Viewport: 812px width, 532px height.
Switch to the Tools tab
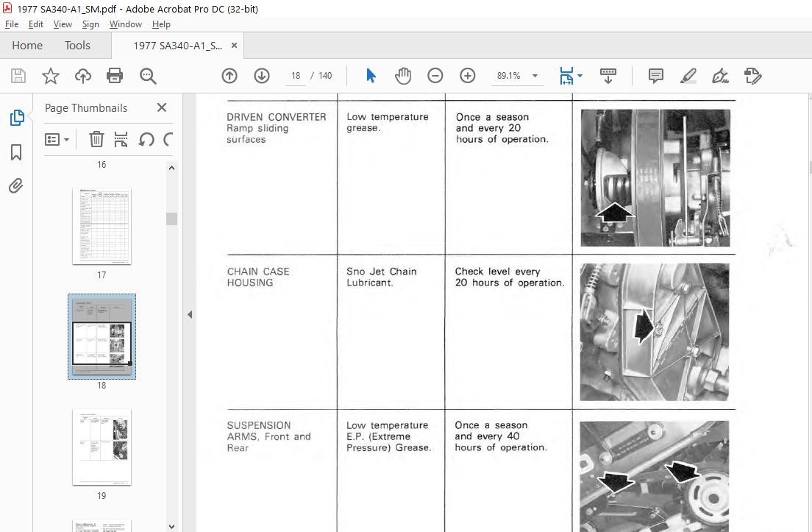tap(77, 46)
